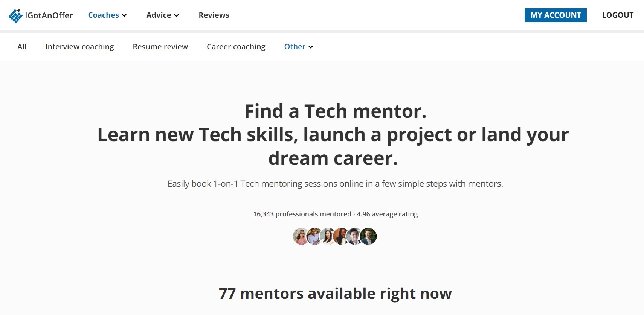
Task: Click the LOGOUT link
Action: 618,15
